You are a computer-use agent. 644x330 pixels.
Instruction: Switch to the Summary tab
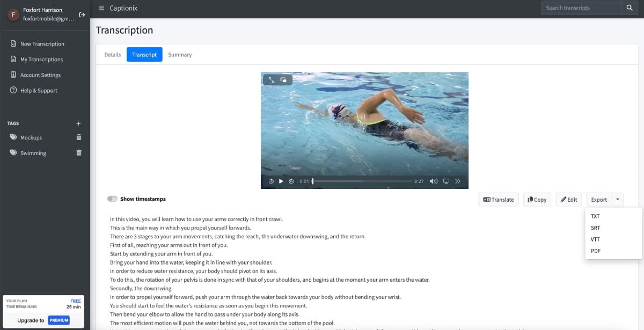pos(179,55)
